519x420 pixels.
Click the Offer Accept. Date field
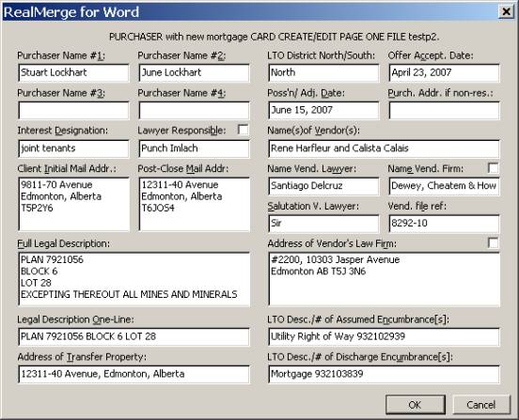point(444,72)
